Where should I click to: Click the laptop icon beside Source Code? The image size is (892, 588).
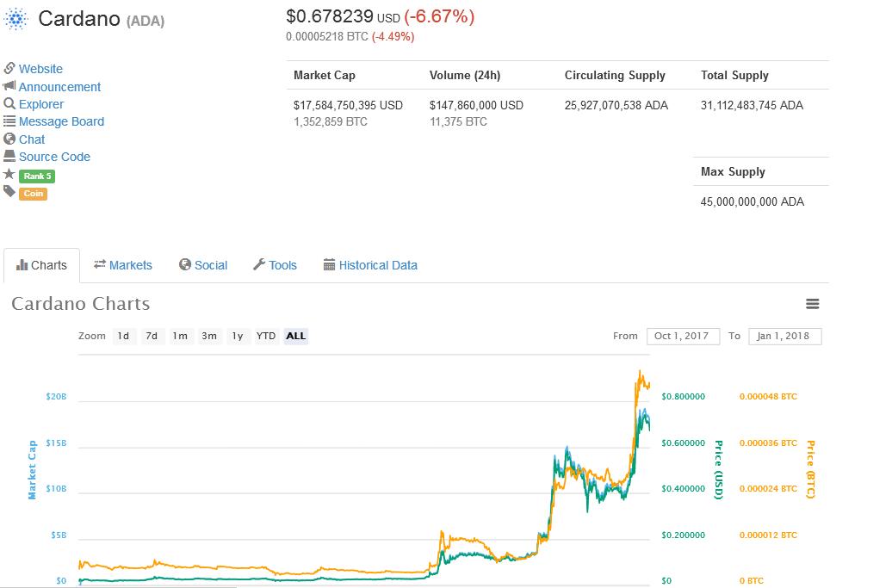9,156
